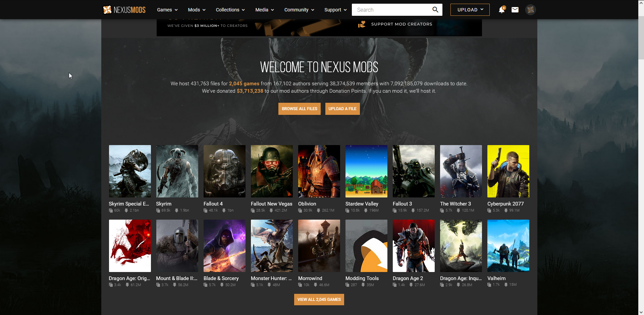Open the Mount & Blade II cover thumbnail
This screenshot has height=315, width=644.
pyautogui.click(x=177, y=246)
